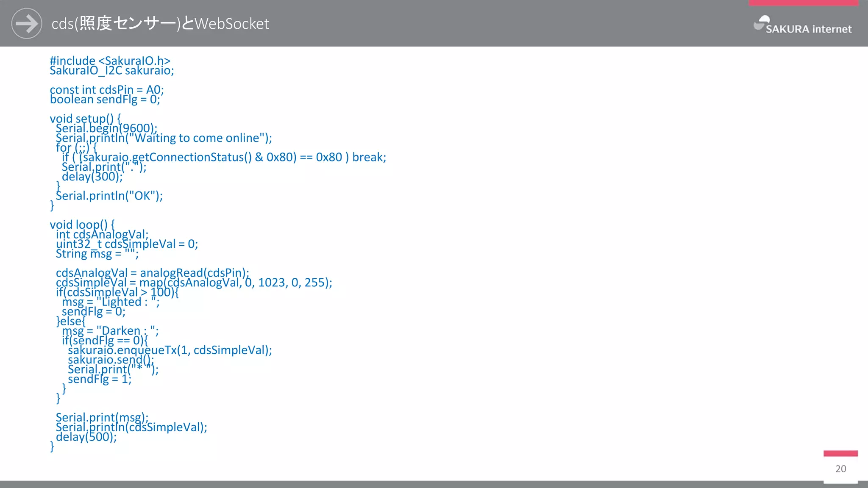Screen dimensions: 868x488
Task: Click the arrow circle icon in header
Action: click(27, 23)
